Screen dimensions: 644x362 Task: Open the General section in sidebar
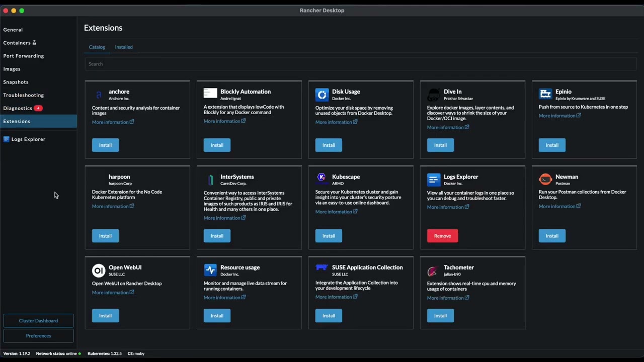[38, 30]
